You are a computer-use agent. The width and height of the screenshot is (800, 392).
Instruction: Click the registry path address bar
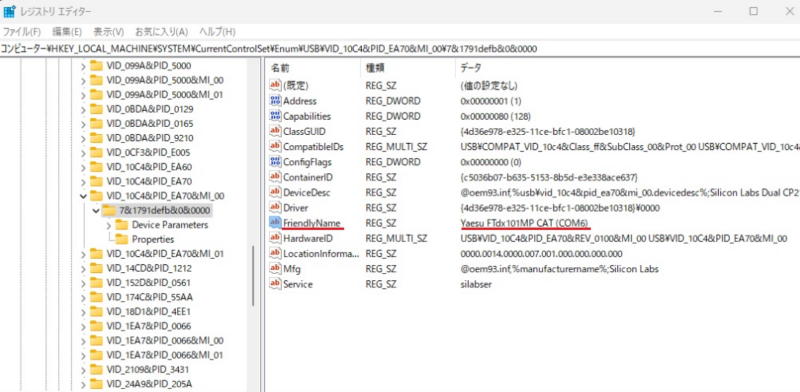[x=400, y=48]
